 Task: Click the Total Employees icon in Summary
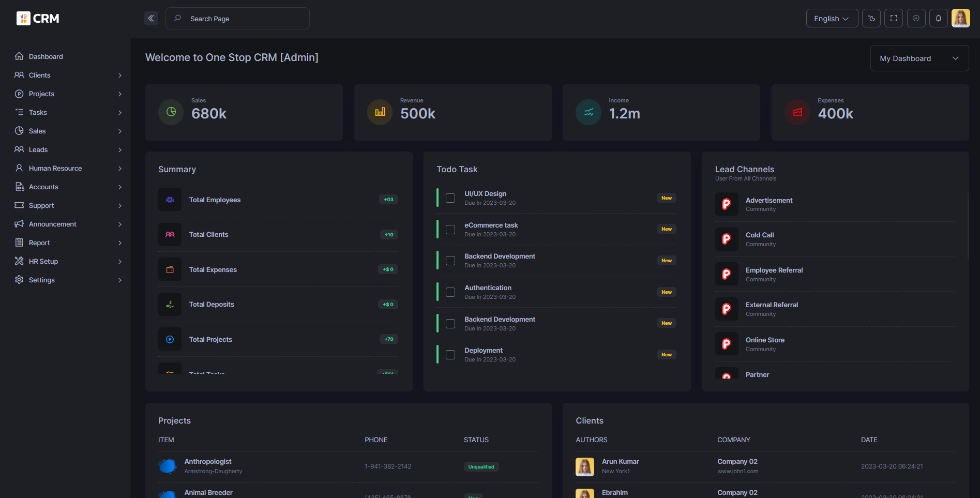click(x=170, y=200)
